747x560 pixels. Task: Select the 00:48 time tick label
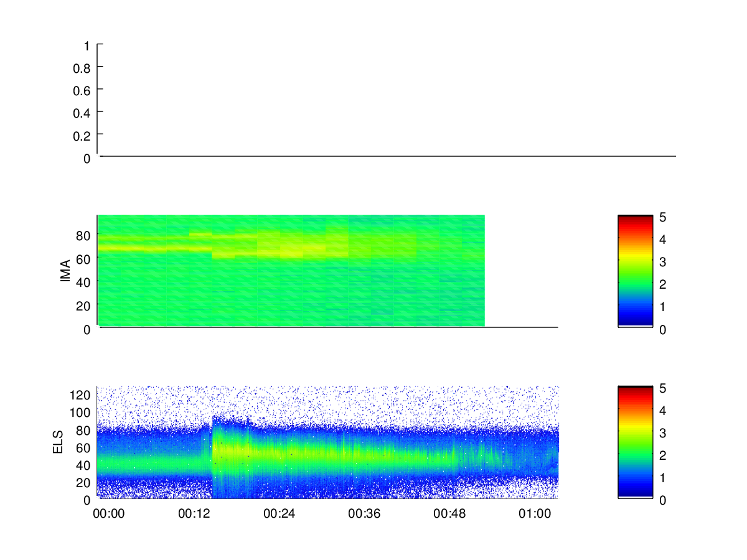(x=449, y=514)
